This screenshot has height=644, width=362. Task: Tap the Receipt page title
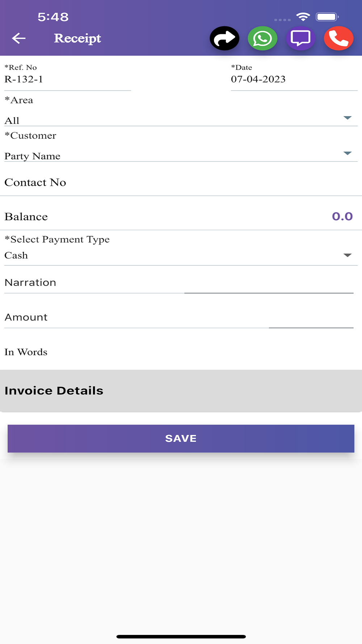point(77,38)
